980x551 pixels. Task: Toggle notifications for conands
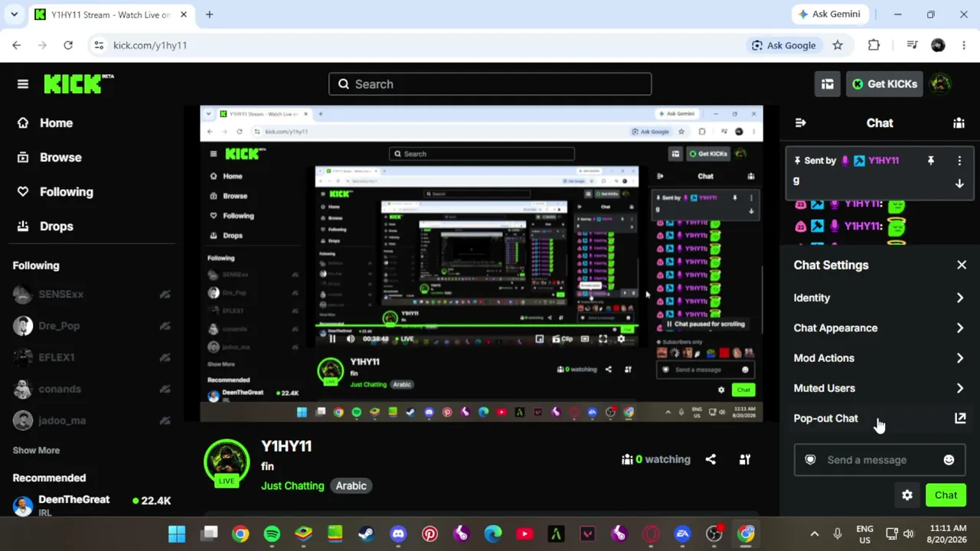click(x=165, y=389)
